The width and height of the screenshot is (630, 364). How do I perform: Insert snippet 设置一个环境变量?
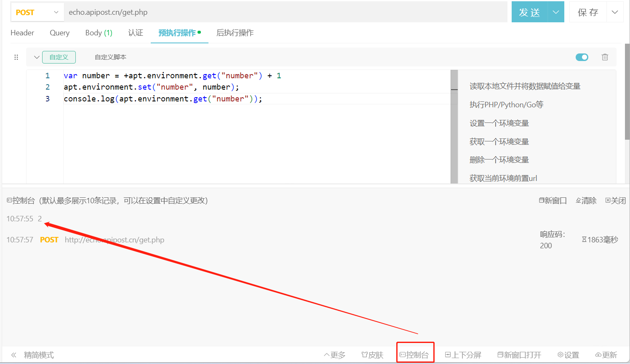tap(499, 123)
